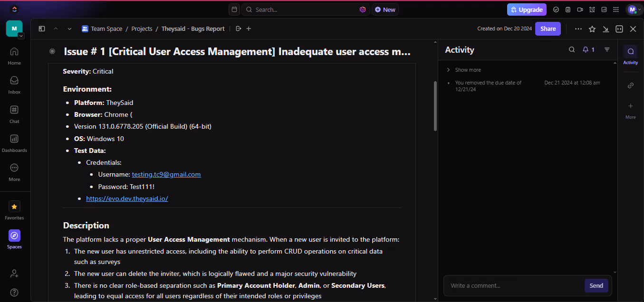Open the Invite people icon in sidebar

tap(14, 274)
